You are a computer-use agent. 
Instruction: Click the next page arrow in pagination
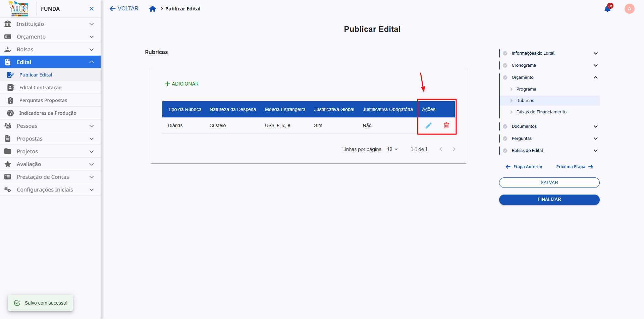(454, 149)
